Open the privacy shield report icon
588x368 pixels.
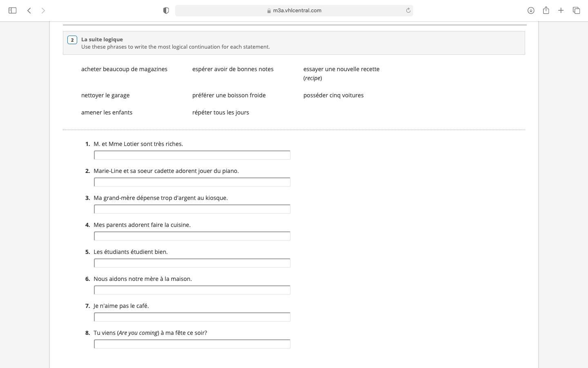click(166, 11)
